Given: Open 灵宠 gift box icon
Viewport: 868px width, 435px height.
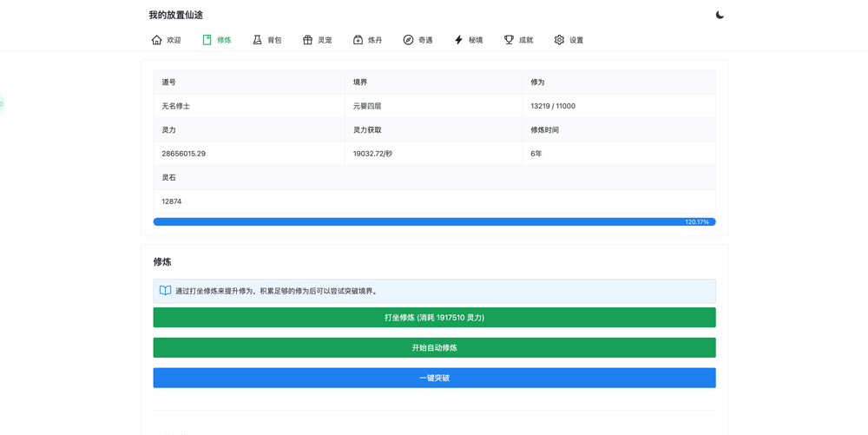Looking at the screenshot, I should tap(308, 40).
